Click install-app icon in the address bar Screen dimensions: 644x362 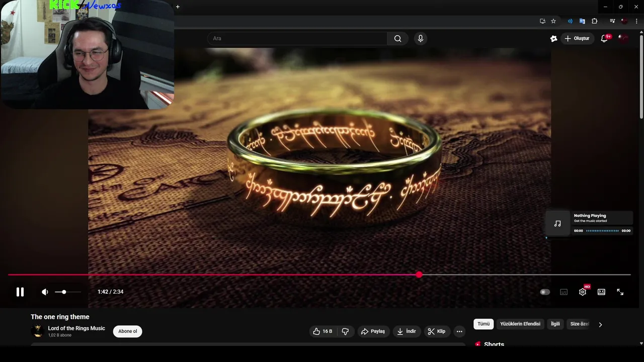tap(542, 21)
